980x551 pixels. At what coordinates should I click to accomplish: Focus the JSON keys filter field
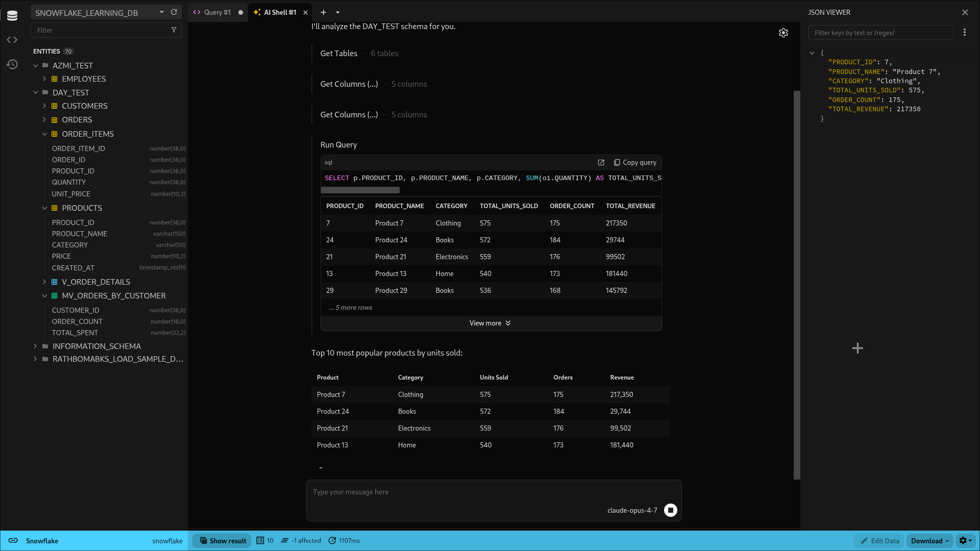[x=881, y=33]
